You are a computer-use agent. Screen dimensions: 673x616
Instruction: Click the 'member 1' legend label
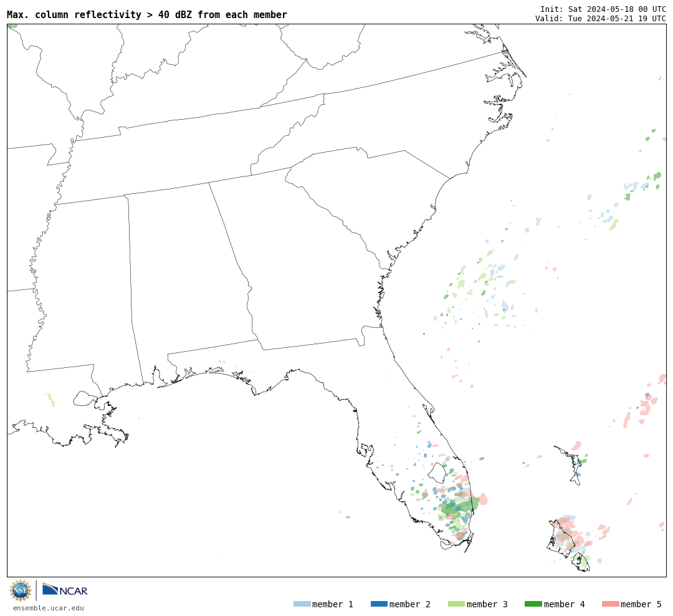coord(333,604)
